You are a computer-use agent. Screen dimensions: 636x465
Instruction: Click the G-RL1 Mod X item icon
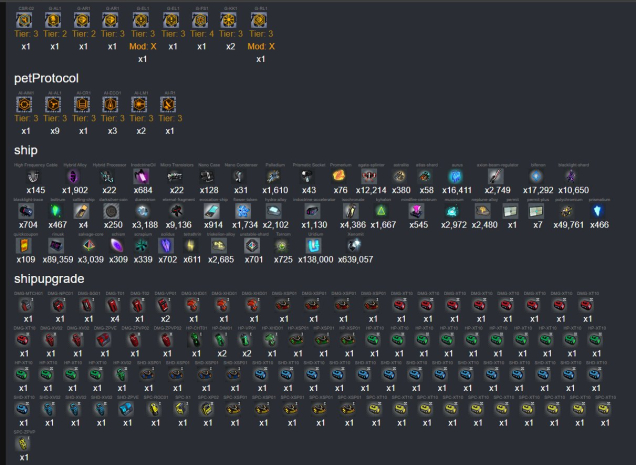(x=260, y=20)
